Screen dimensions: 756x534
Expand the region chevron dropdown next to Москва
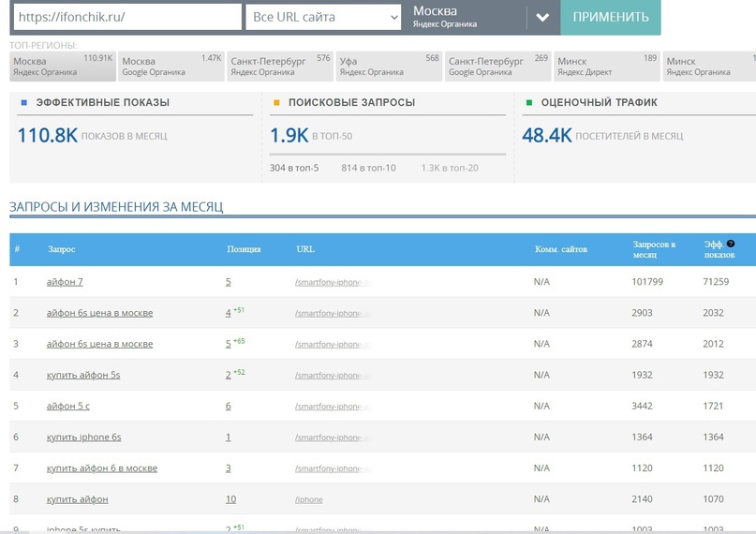click(x=543, y=18)
